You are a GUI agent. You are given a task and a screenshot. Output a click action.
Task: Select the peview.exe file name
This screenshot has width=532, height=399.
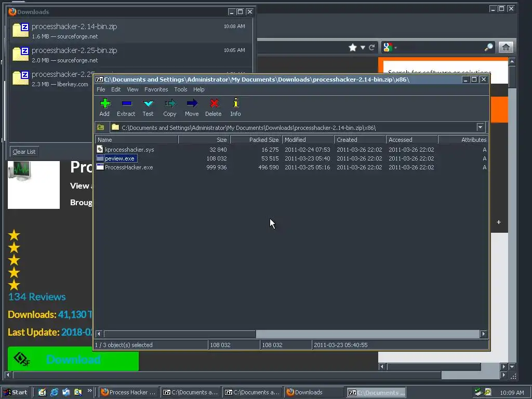pos(120,158)
